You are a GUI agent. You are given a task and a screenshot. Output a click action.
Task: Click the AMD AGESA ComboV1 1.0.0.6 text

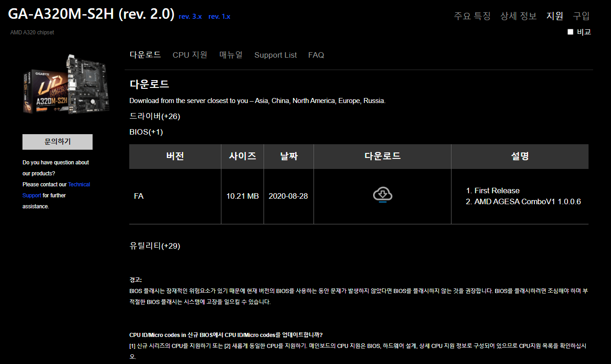point(528,201)
